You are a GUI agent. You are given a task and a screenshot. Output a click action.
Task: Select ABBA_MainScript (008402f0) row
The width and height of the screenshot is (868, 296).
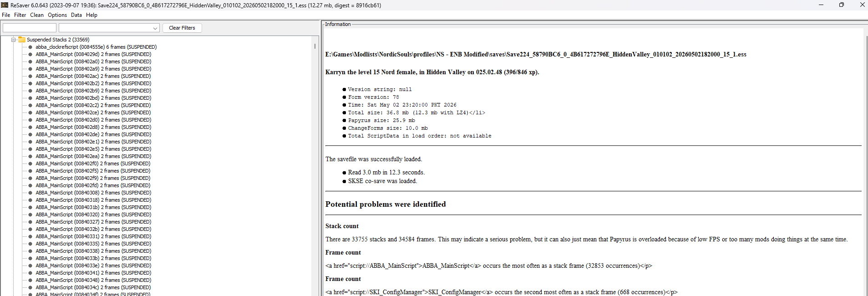[x=93, y=163]
